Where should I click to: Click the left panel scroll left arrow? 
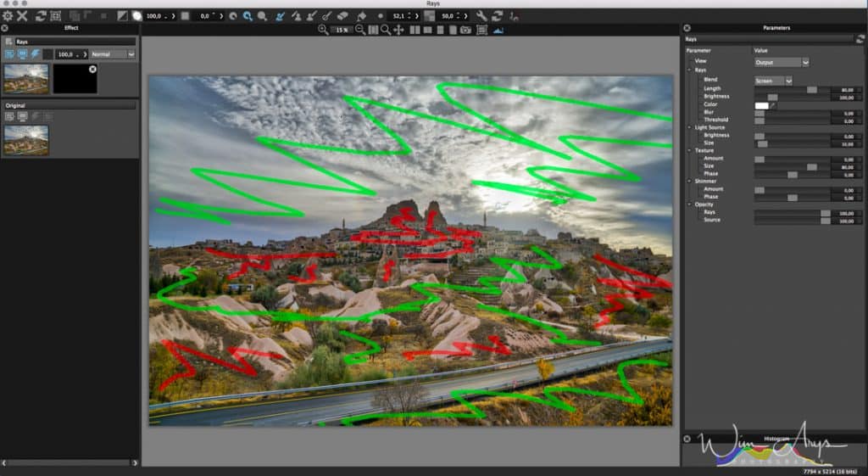4,462
